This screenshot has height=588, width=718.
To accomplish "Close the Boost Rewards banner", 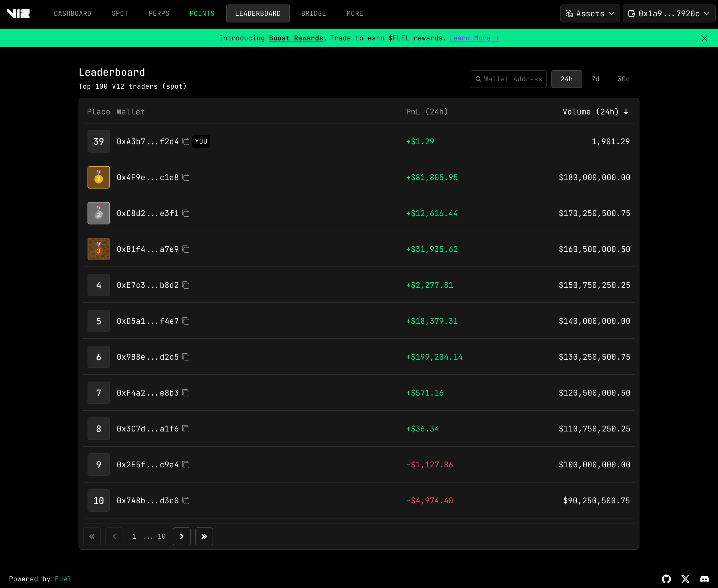I will [705, 38].
